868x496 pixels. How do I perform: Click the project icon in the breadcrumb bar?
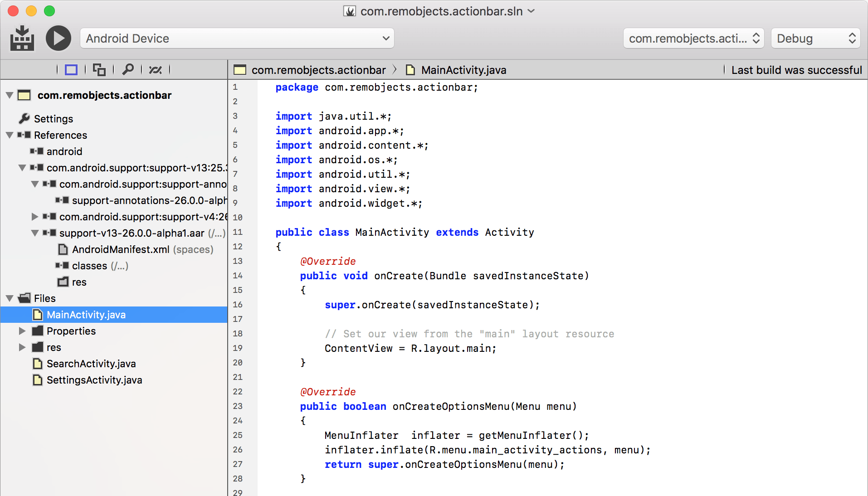tap(239, 70)
